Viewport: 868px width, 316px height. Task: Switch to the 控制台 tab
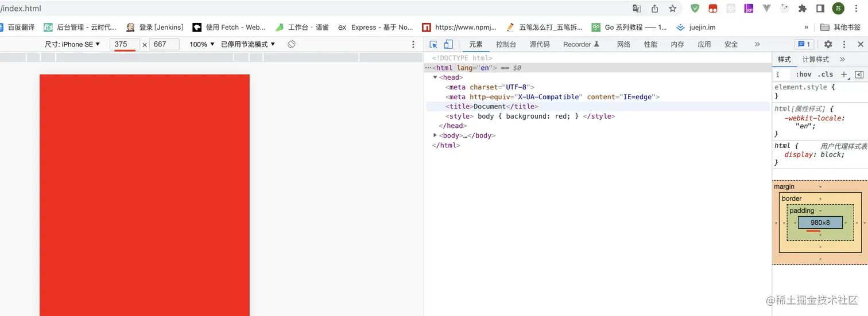[x=506, y=44]
